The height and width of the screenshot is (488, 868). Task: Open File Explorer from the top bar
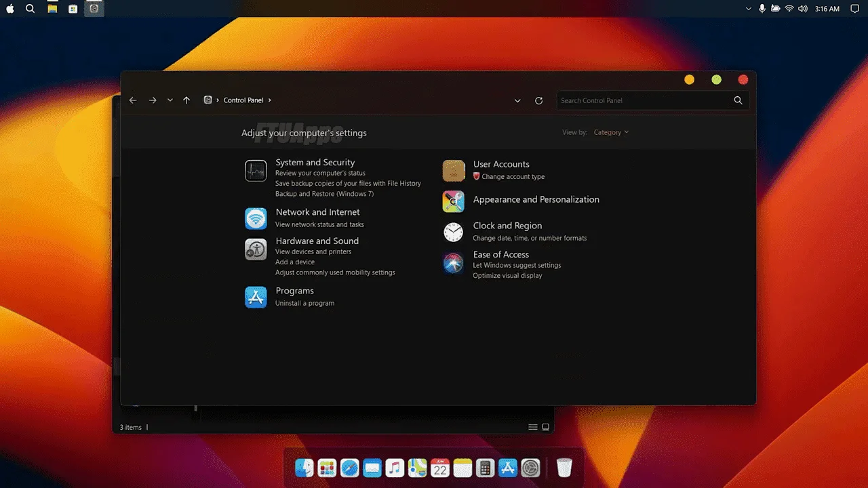52,9
